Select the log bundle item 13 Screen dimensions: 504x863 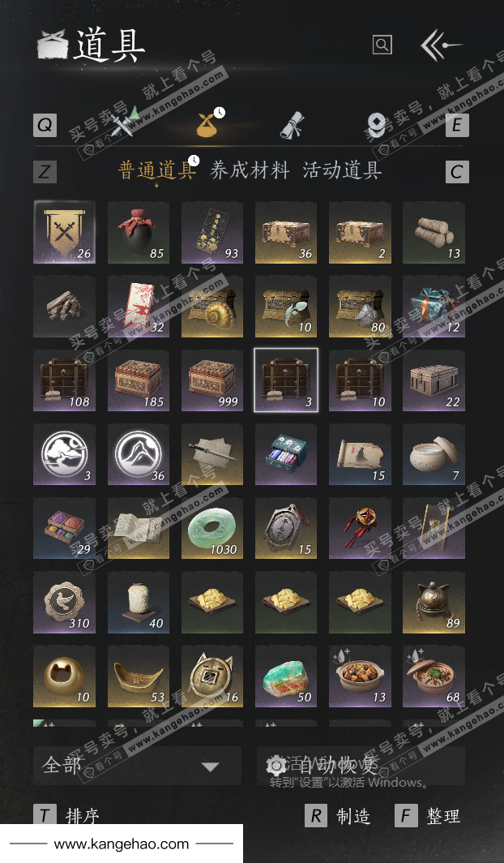434,232
